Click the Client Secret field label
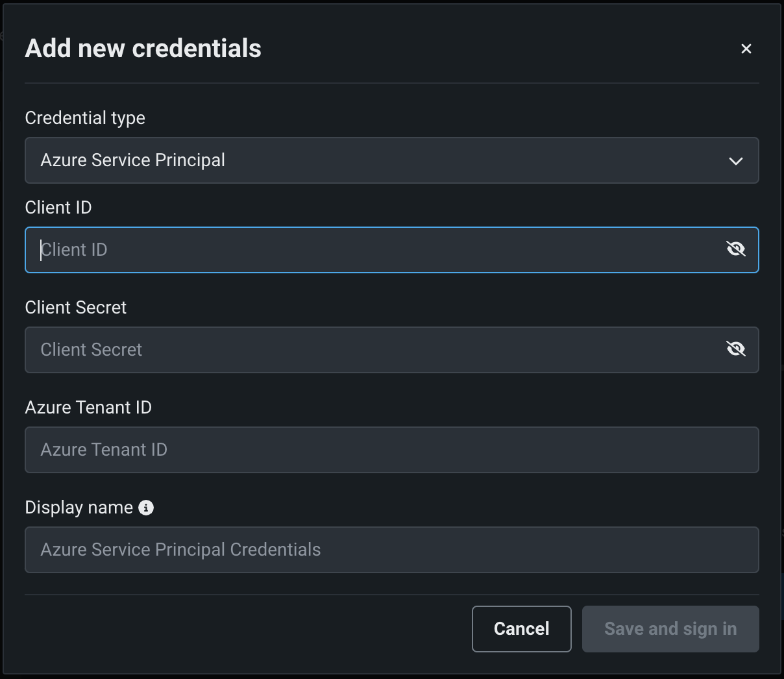 click(x=75, y=308)
